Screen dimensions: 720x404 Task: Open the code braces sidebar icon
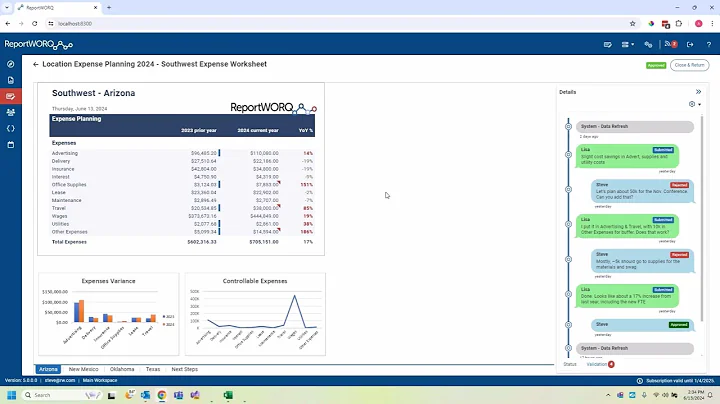pyautogui.click(x=11, y=129)
